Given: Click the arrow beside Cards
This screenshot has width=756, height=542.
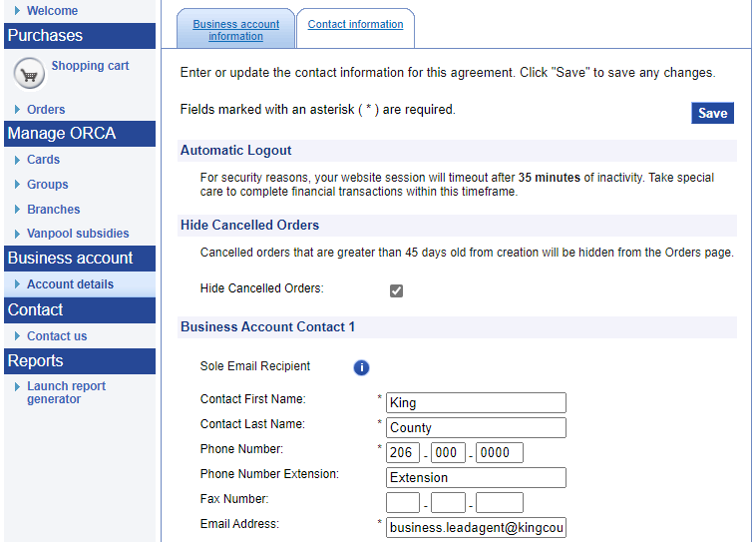Looking at the screenshot, I should click(x=17, y=160).
